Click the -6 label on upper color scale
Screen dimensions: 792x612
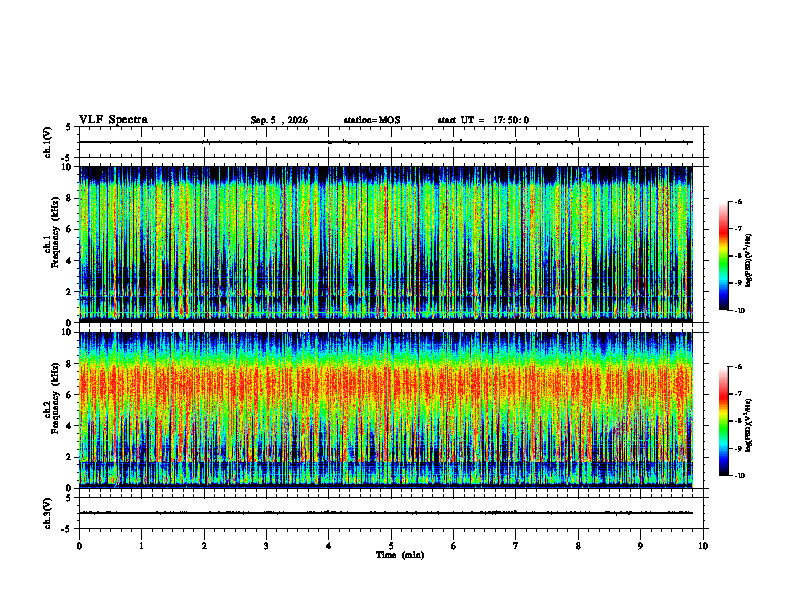coord(738,201)
